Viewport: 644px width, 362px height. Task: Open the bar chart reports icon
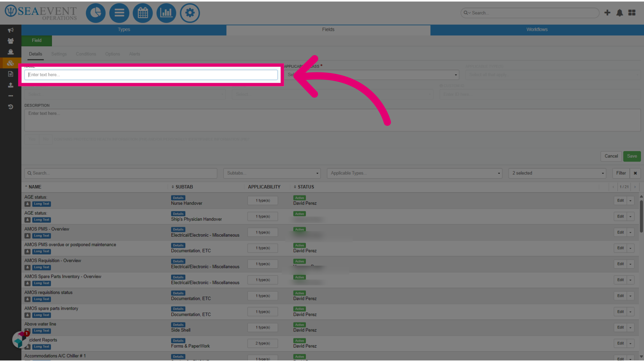pos(166,13)
